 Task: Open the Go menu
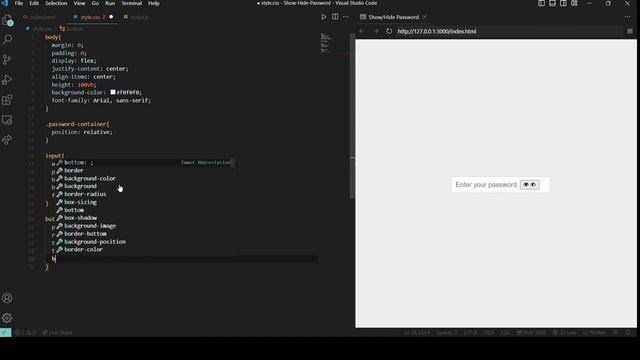pos(95,3)
